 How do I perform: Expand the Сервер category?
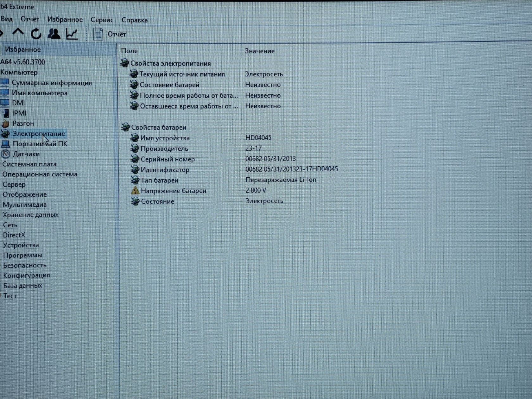[x=14, y=184]
